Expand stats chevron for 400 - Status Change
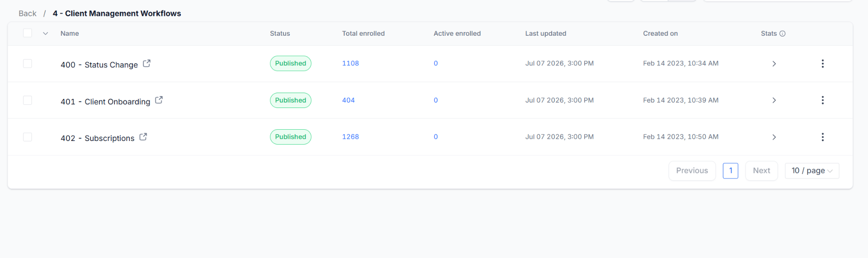Image resolution: width=868 pixels, height=258 pixels. 774,64
